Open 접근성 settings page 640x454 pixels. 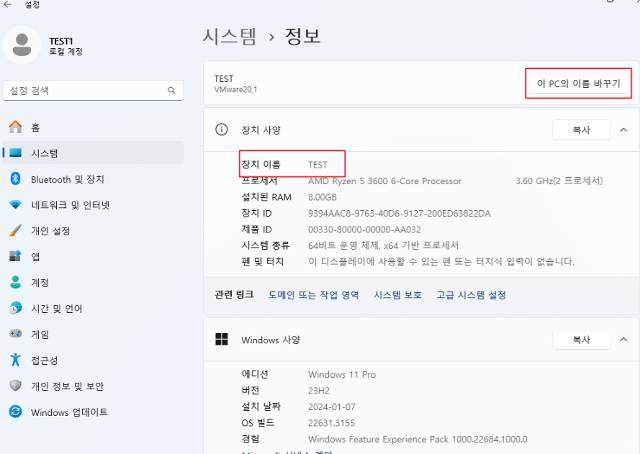[x=93, y=360]
